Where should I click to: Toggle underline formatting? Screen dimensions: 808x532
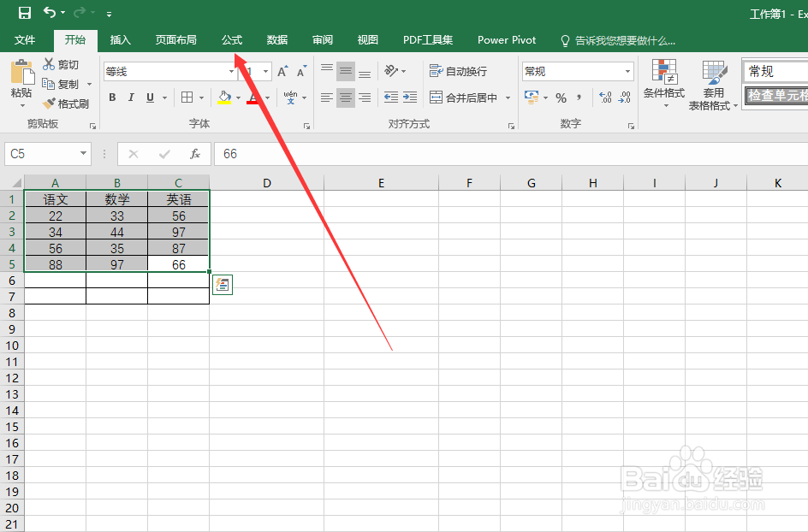(149, 98)
